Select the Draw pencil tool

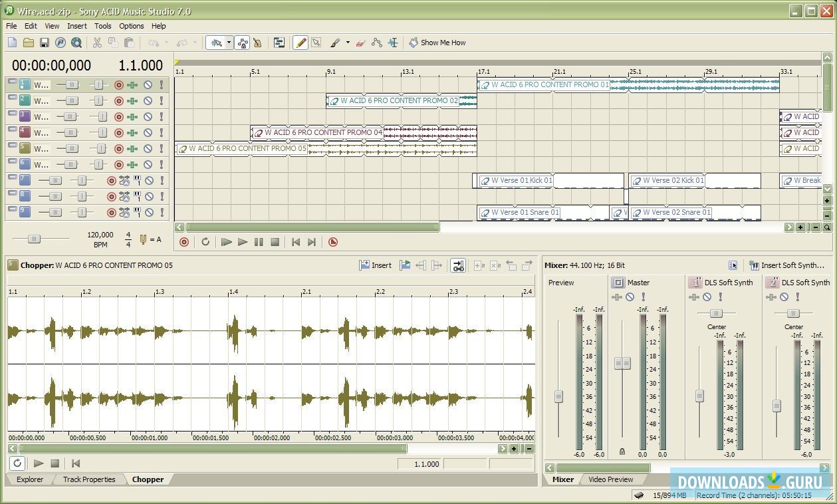[x=300, y=43]
